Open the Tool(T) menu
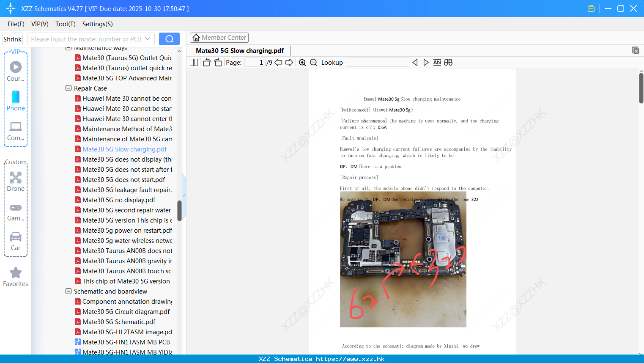Image resolution: width=644 pixels, height=363 pixels. pos(66,24)
